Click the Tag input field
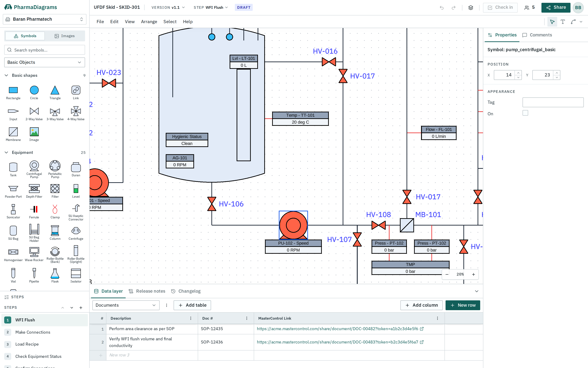This screenshot has width=588, height=368. [x=553, y=103]
